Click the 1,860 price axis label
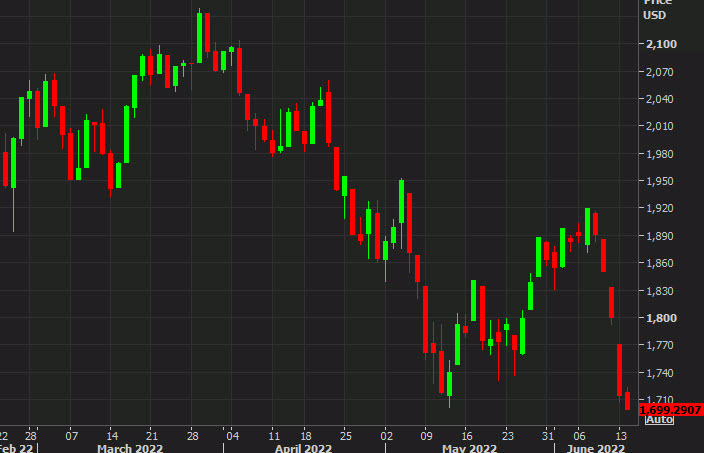 (660, 263)
